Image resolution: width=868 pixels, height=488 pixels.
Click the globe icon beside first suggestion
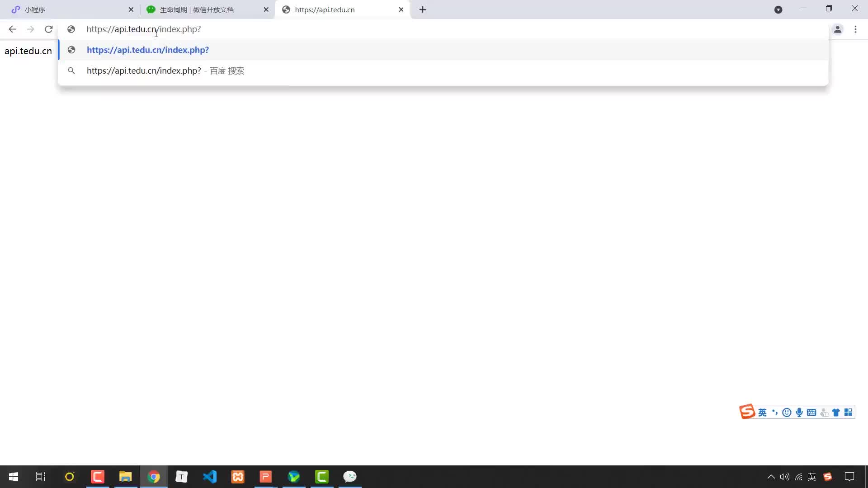[x=71, y=50]
